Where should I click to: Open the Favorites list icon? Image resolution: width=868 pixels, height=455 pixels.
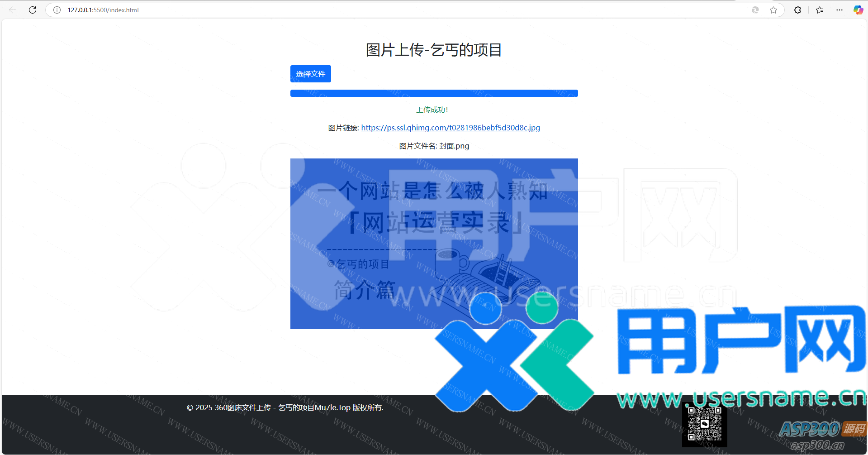(819, 10)
